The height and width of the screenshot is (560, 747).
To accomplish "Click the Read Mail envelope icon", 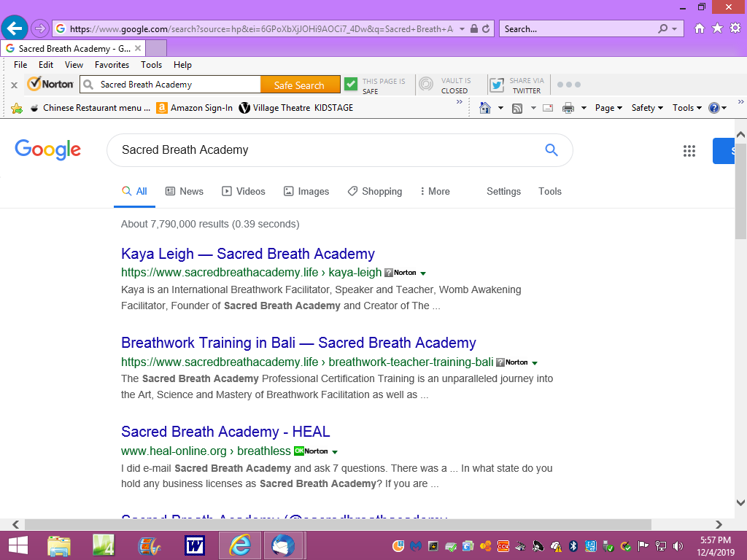I will [x=549, y=108].
